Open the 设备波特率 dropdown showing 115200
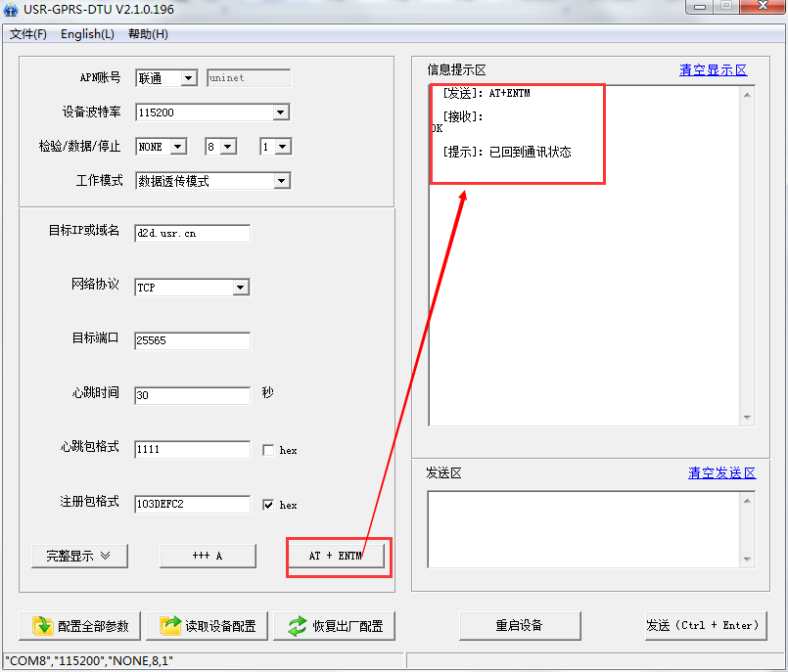Image resolution: width=788 pixels, height=672 pixels. (281, 112)
